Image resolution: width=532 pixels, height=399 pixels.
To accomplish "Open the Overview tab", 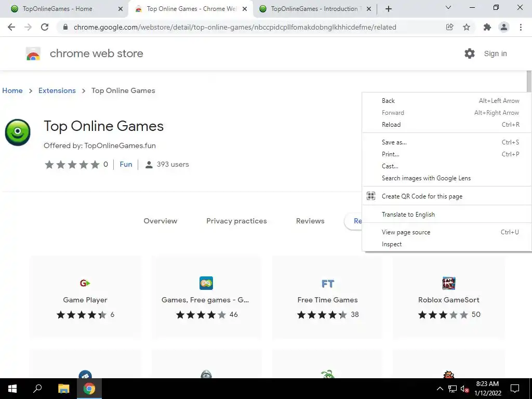I will click(161, 221).
